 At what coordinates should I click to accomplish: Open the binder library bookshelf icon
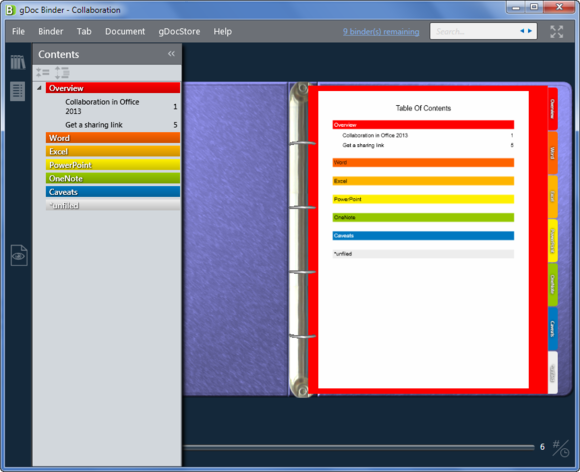coord(18,62)
